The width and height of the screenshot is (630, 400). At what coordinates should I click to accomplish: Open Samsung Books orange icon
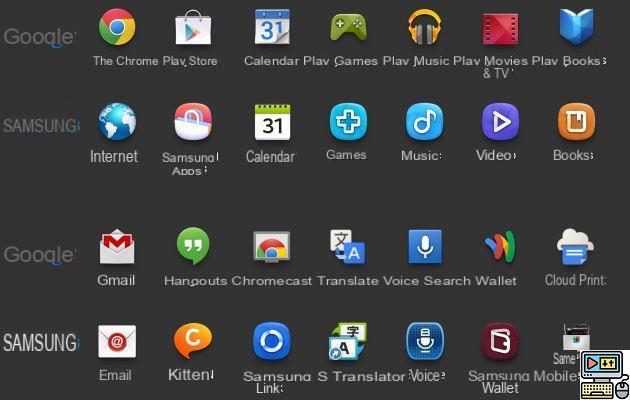576,122
